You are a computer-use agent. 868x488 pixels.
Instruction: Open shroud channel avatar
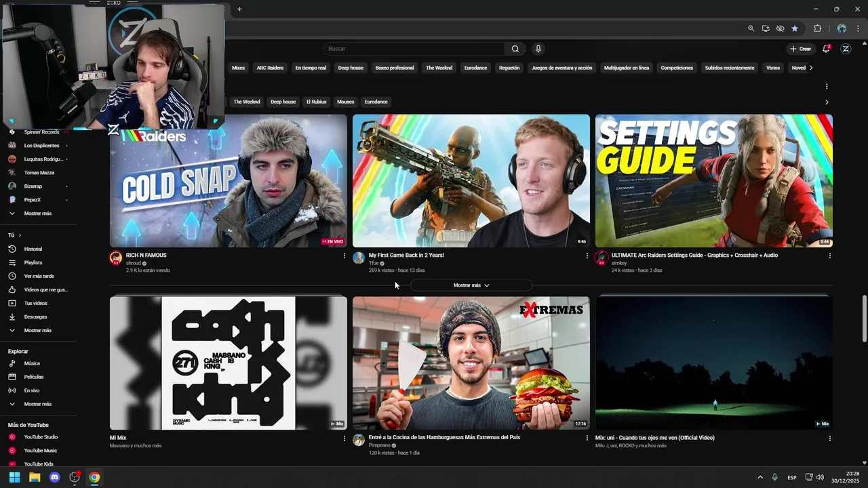[116, 258]
